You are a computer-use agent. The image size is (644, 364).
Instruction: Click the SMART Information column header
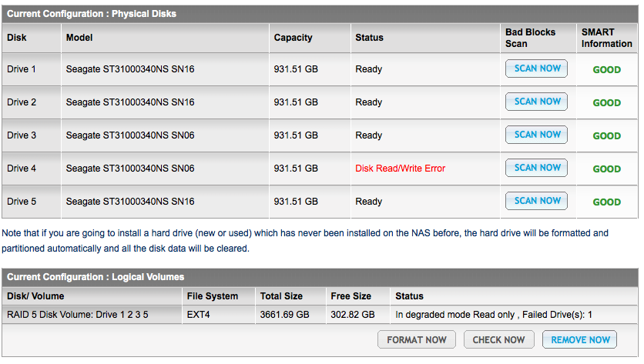pyautogui.click(x=606, y=38)
